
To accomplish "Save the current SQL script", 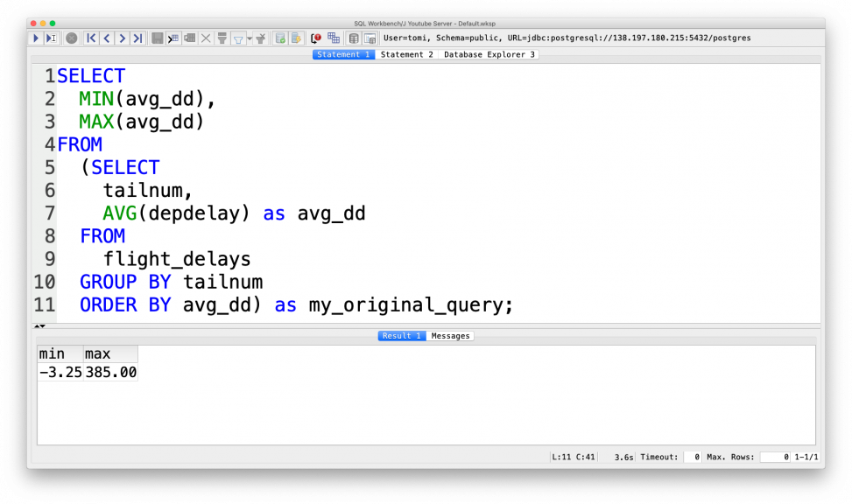I will [x=157, y=38].
